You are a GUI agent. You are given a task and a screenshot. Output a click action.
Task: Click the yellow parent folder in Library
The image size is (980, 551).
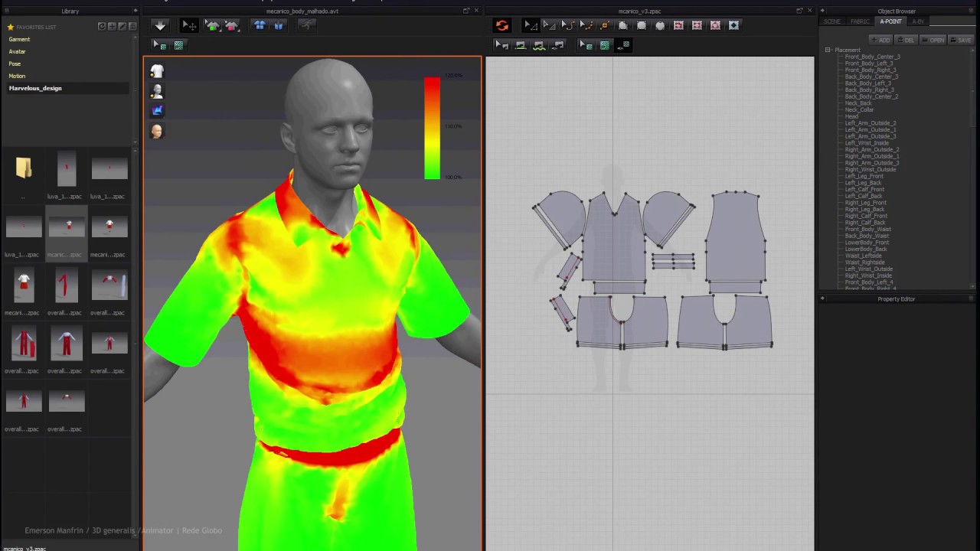[24, 168]
